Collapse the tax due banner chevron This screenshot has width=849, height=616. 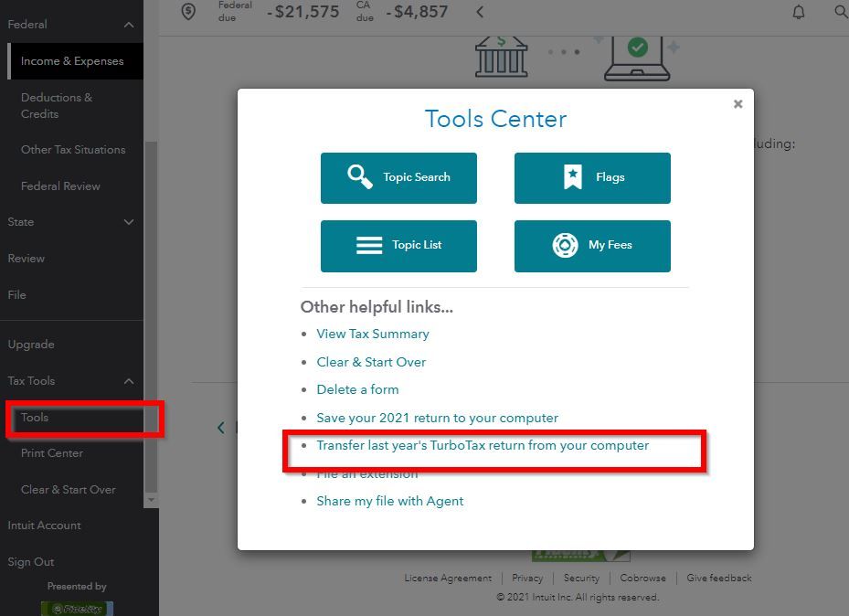[x=480, y=11]
